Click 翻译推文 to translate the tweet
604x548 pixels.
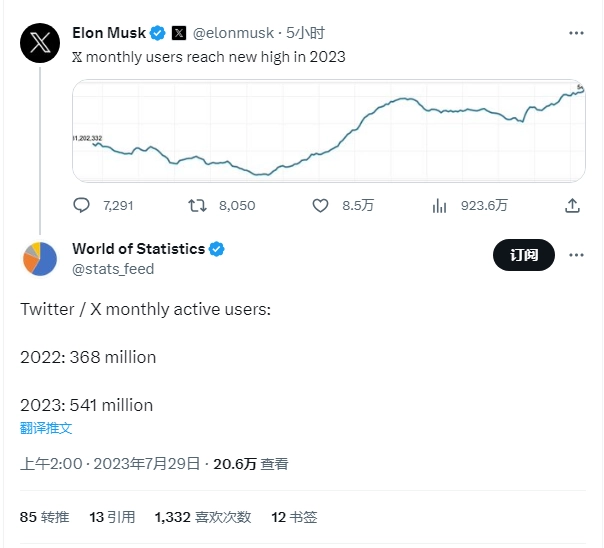tap(46, 428)
